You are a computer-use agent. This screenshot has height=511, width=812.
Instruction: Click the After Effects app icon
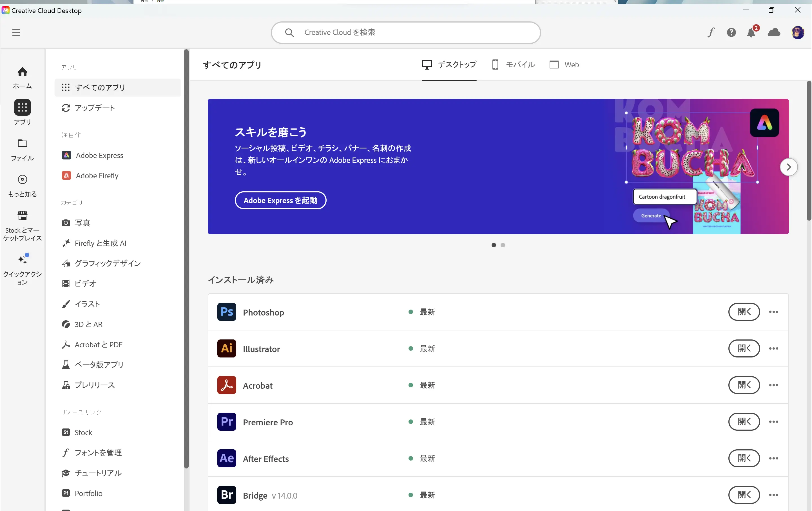click(227, 458)
